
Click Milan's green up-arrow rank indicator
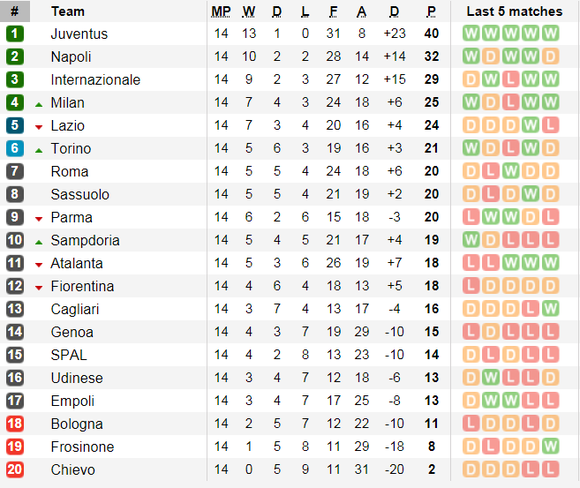(39, 105)
